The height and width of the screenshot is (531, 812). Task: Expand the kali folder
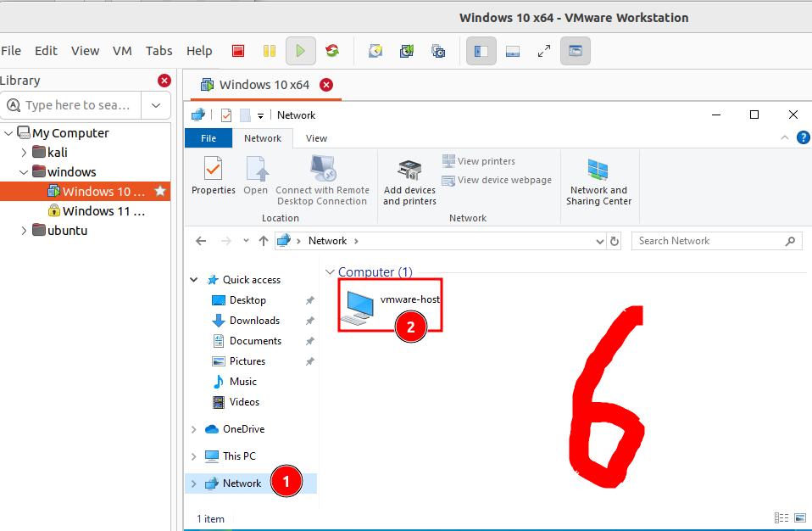click(x=24, y=153)
